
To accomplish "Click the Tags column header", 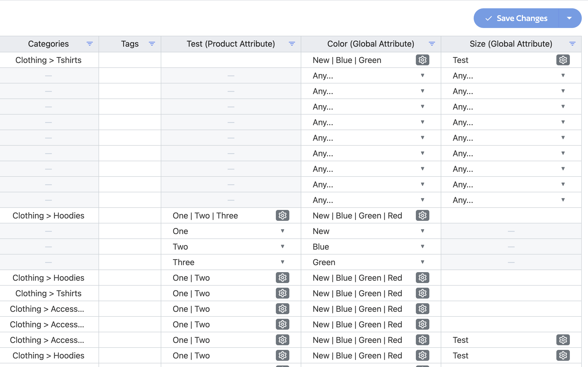I will tap(130, 44).
